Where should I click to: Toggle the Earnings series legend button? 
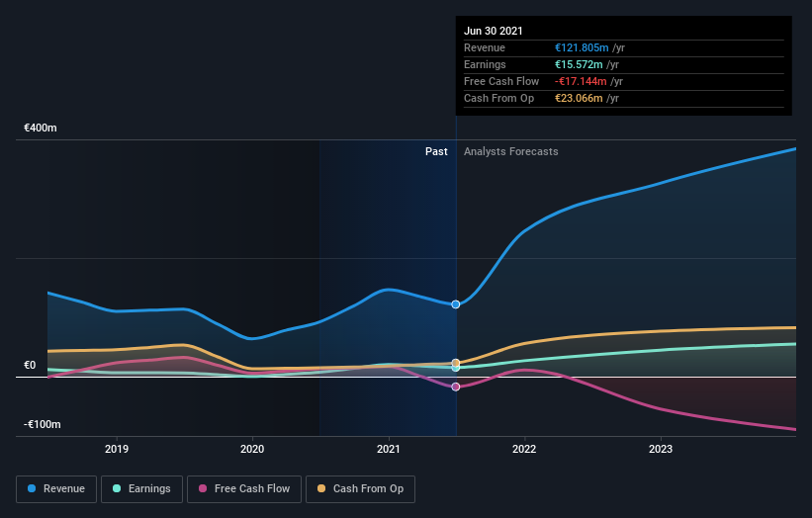pyautogui.click(x=141, y=489)
